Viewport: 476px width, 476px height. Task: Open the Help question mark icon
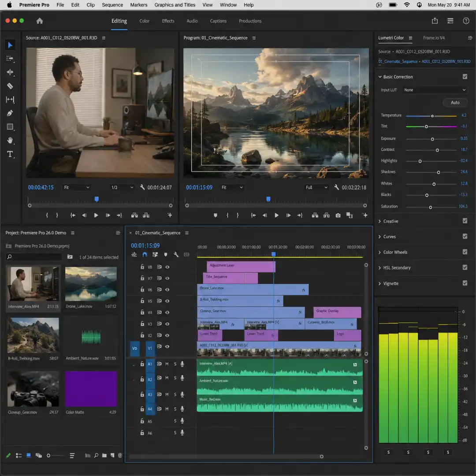pos(466,21)
